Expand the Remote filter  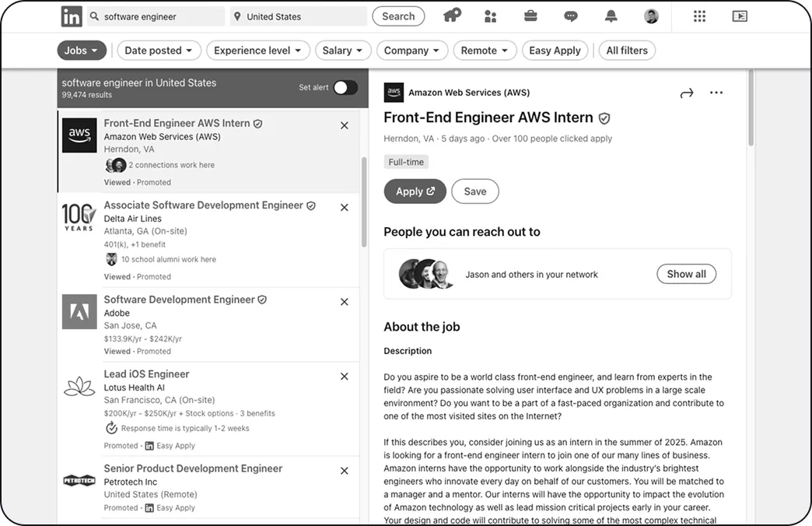[x=485, y=51]
